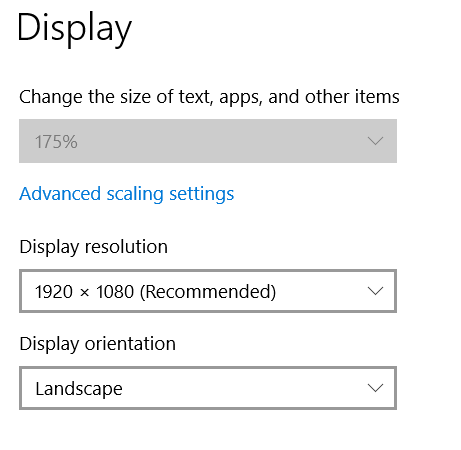Open the Display resolution dropdown
Viewport: 461px width, 450px height.
click(x=208, y=291)
